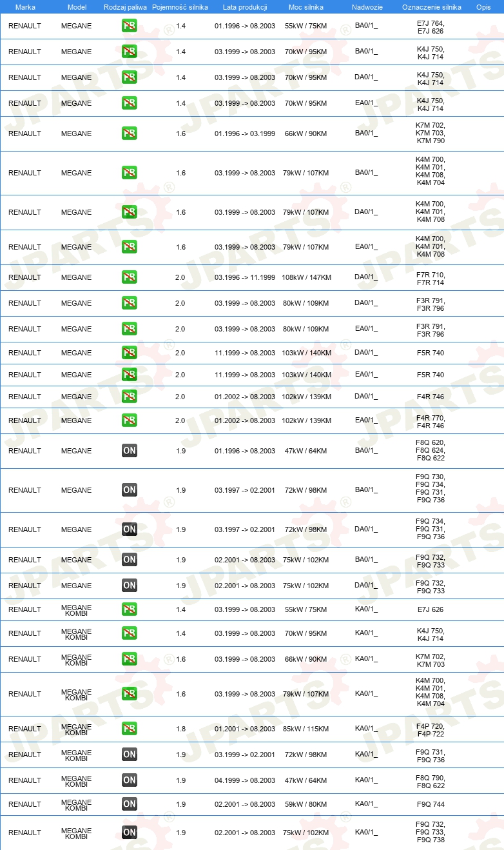504x850 pixels.
Task: Click the Oznaczenie silnika column header
Action: click(431, 7)
